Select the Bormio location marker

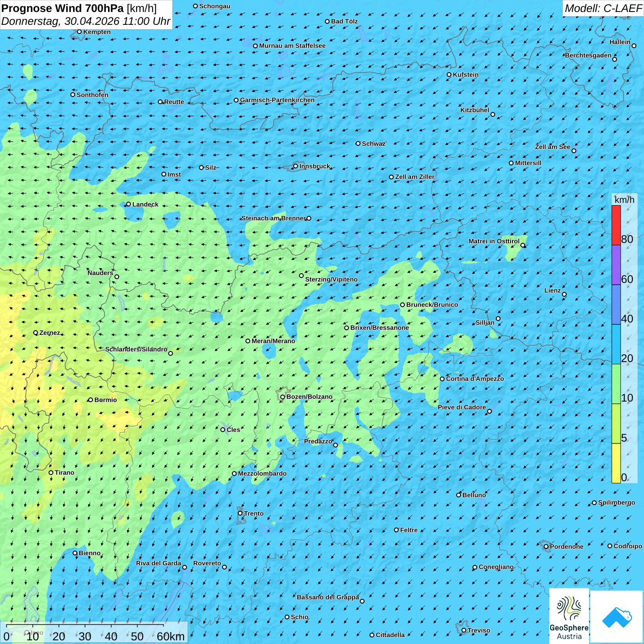(91, 400)
